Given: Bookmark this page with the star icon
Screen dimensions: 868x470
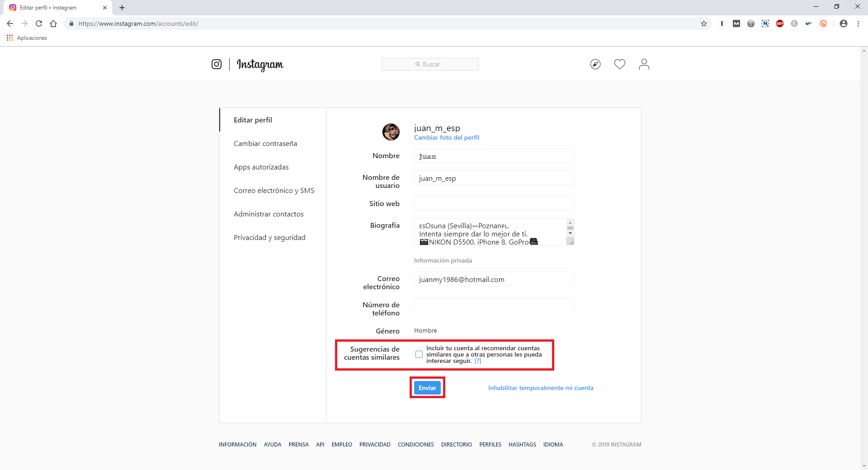Looking at the screenshot, I should click(704, 23).
